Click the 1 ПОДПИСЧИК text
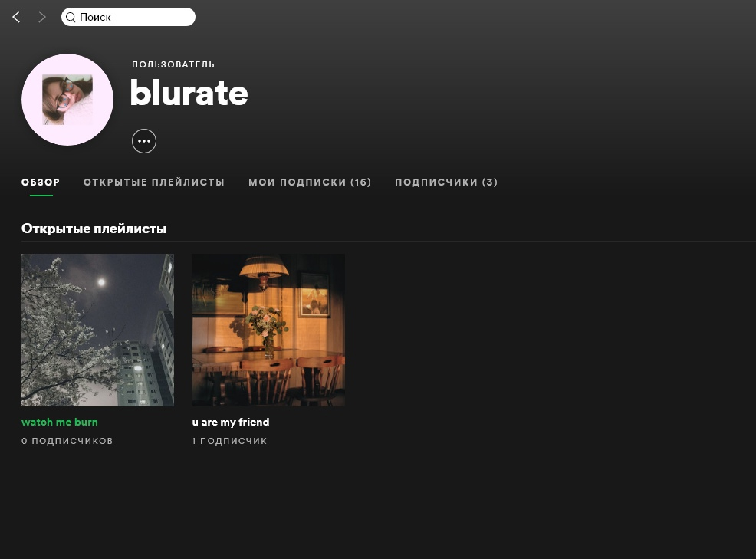The image size is (756, 559). [x=229, y=441]
